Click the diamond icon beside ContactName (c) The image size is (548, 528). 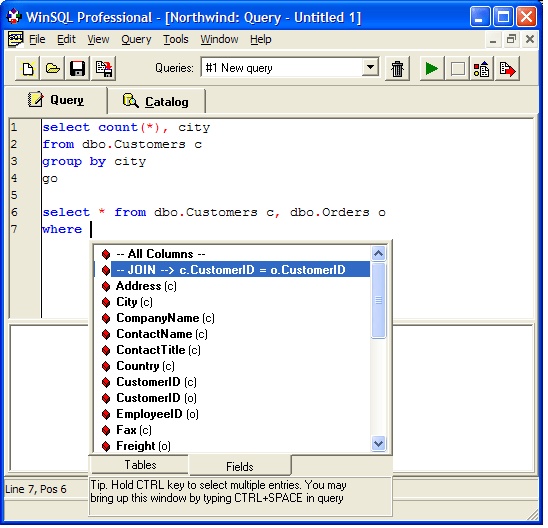click(x=106, y=334)
